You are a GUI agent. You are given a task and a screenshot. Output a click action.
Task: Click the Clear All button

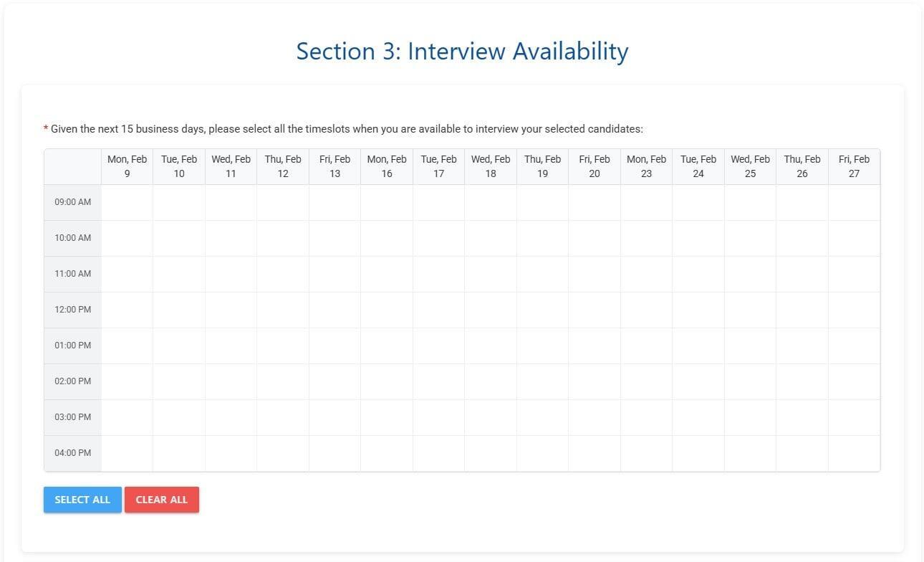pyautogui.click(x=162, y=500)
